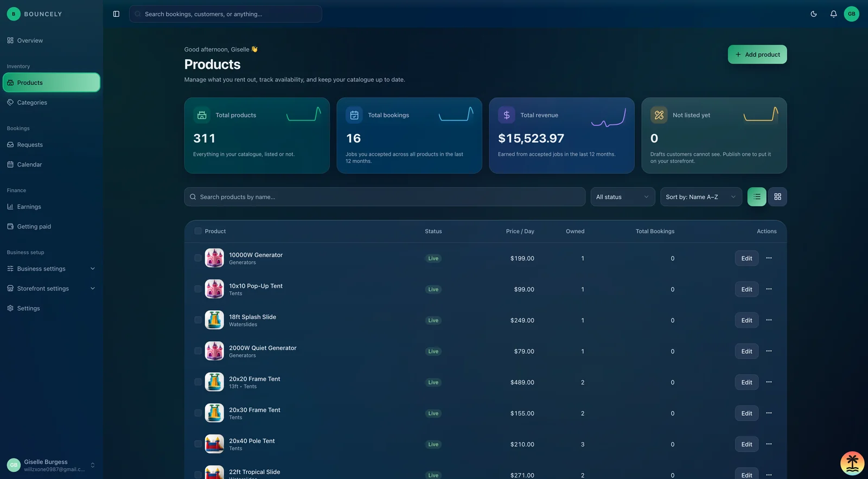Focus the Search products by name field
Viewport: 868px width, 479px height.
pos(385,197)
